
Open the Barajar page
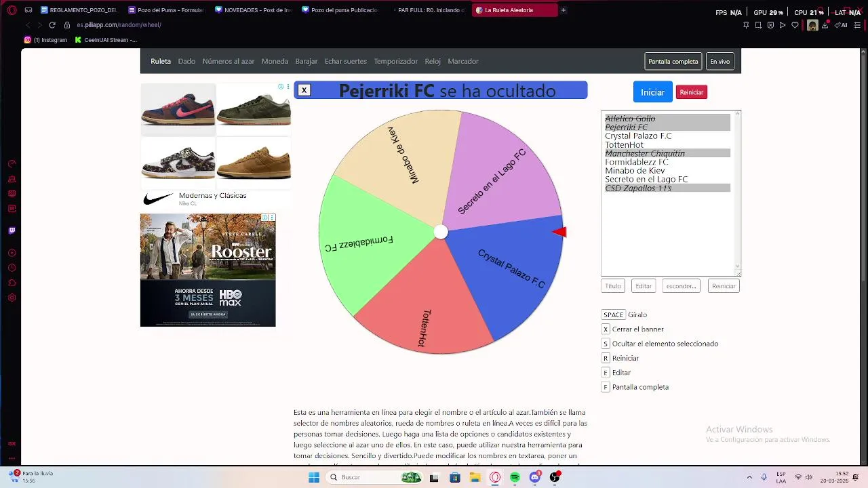coord(307,61)
